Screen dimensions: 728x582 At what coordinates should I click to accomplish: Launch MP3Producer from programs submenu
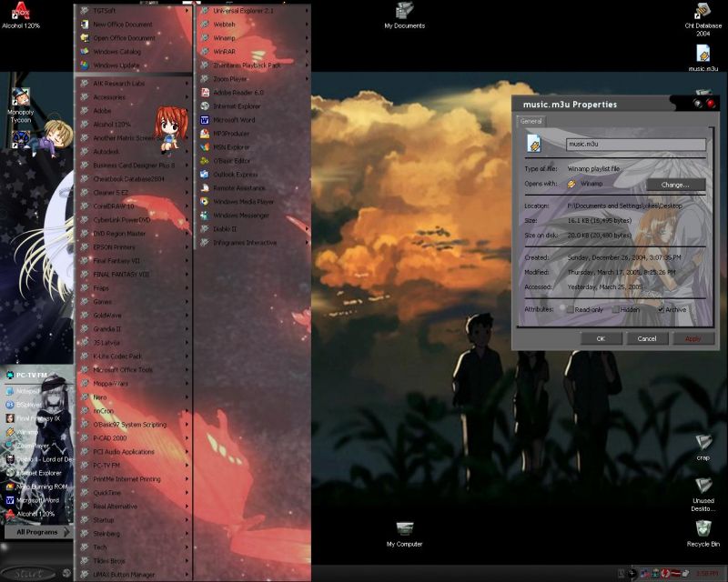tap(253, 133)
